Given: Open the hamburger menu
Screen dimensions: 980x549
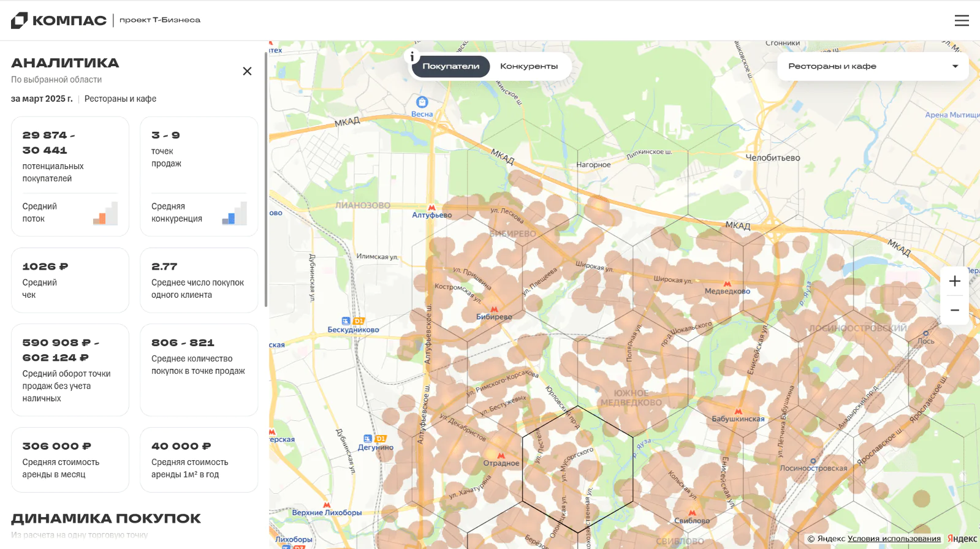Looking at the screenshot, I should click(962, 20).
